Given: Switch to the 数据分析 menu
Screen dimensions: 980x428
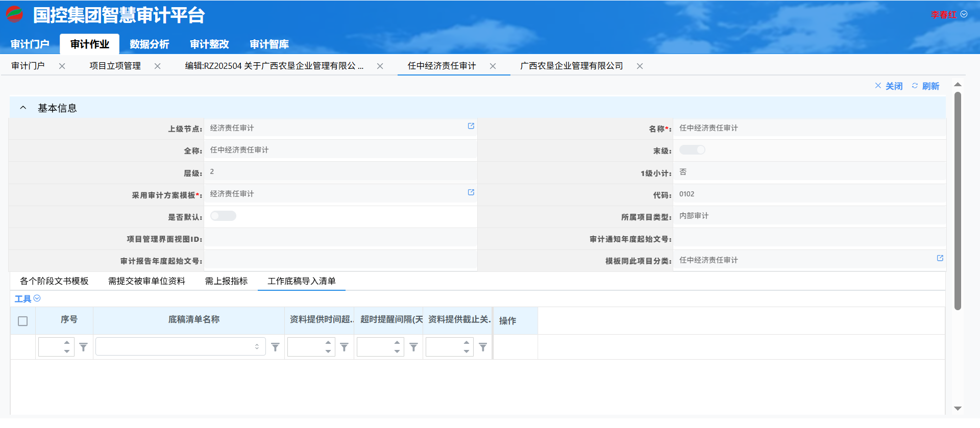Looking at the screenshot, I should point(149,44).
